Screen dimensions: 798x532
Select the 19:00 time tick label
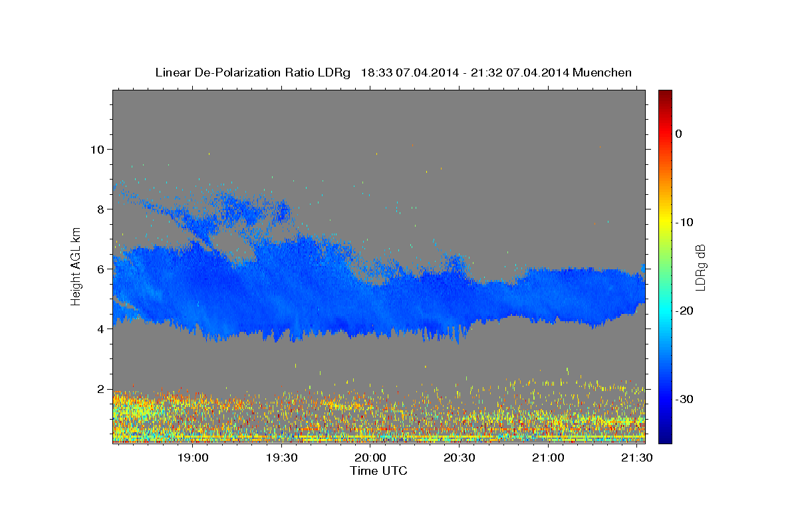[x=193, y=458]
